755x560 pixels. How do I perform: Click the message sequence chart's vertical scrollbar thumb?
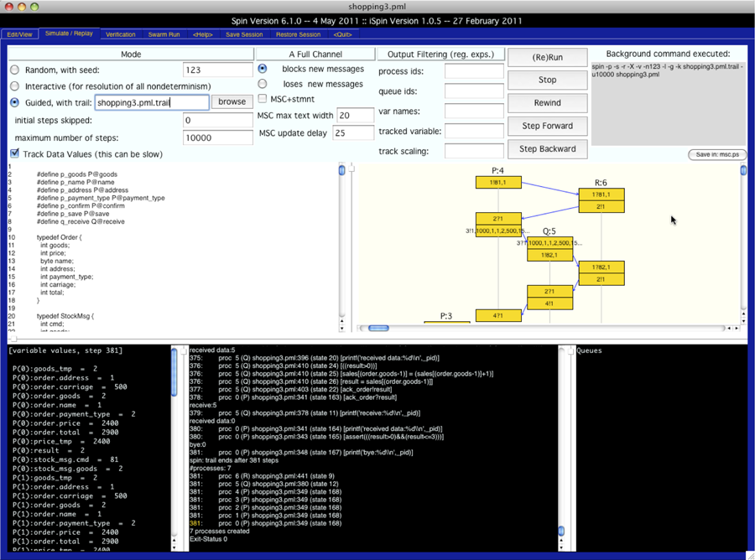(x=743, y=170)
